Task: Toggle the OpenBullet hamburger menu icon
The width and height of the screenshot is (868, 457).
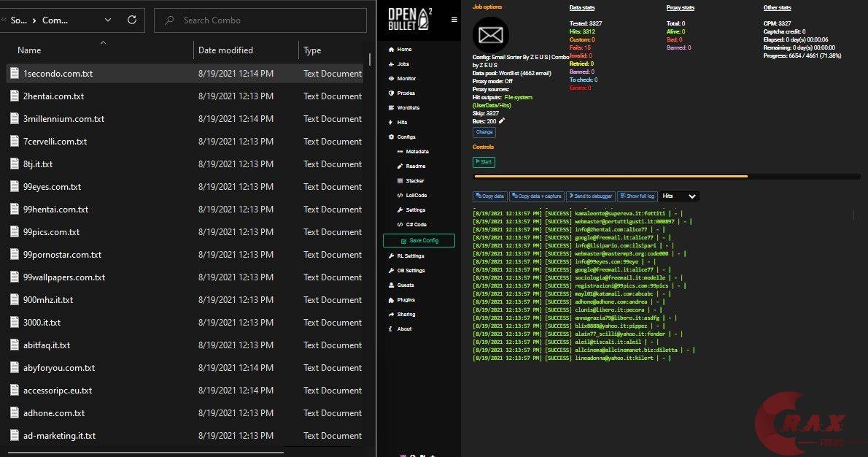Action: [454, 20]
